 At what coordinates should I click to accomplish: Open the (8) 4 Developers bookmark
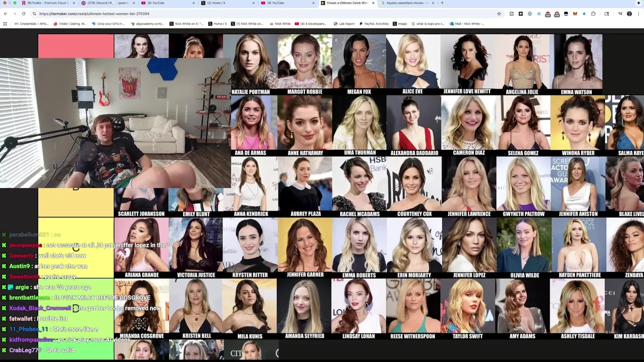(x=311, y=24)
